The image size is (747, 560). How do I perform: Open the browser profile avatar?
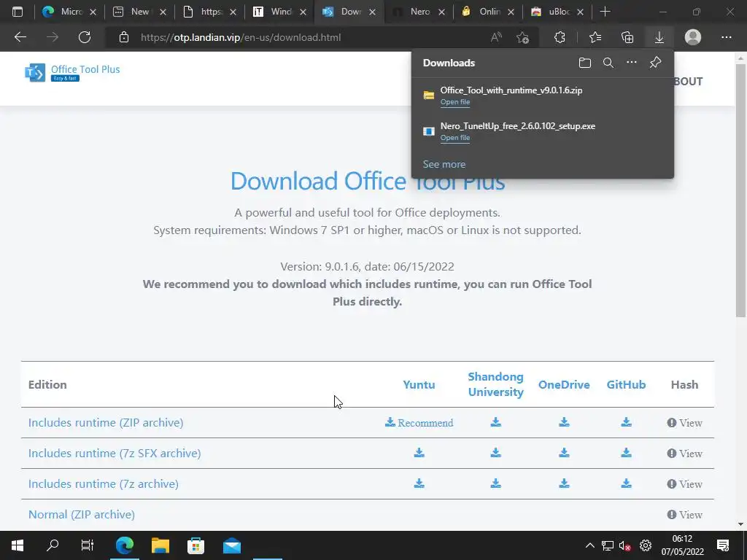point(693,37)
